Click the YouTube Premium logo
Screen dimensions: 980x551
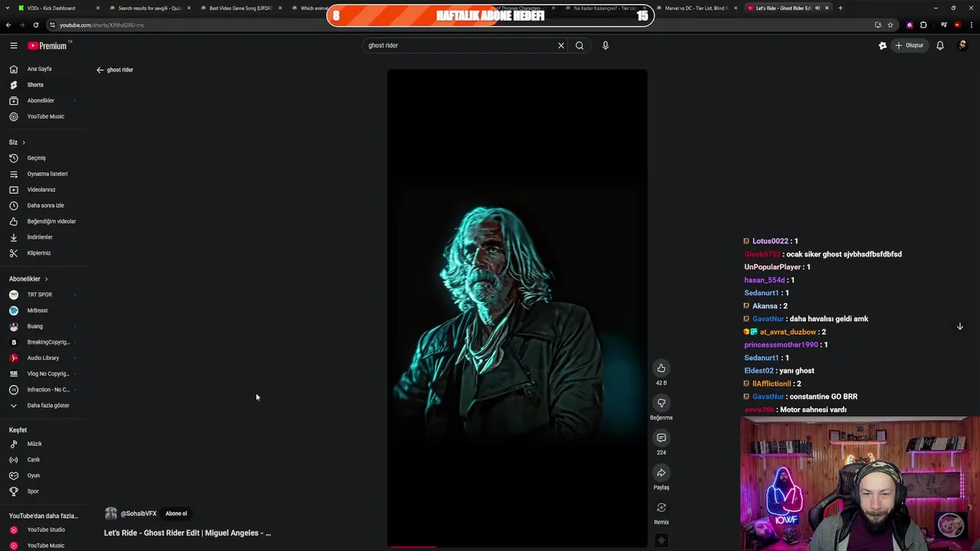click(49, 45)
